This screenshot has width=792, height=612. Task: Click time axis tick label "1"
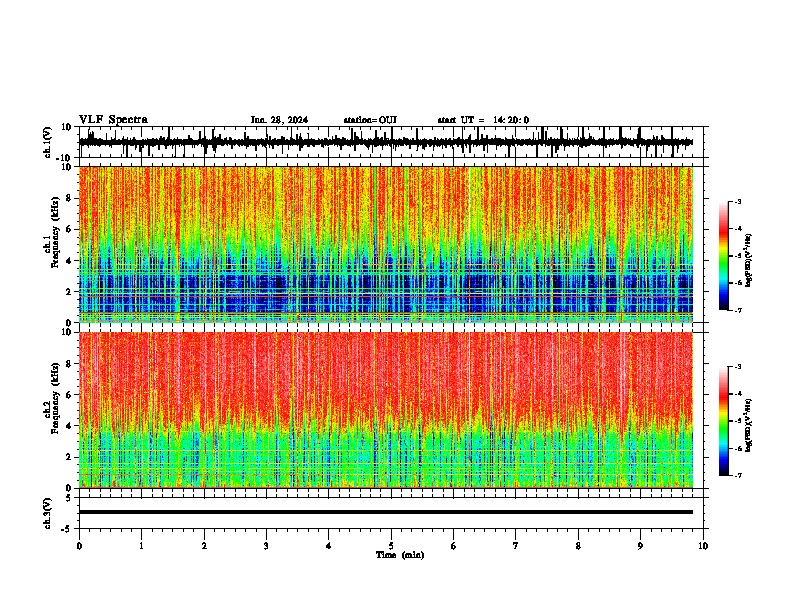[x=141, y=546]
